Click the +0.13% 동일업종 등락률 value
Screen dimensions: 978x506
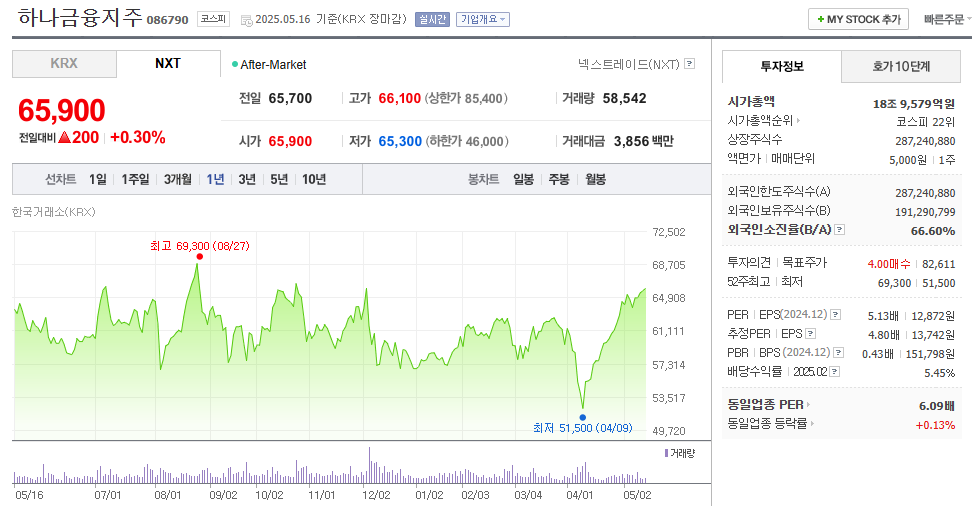tap(936, 425)
